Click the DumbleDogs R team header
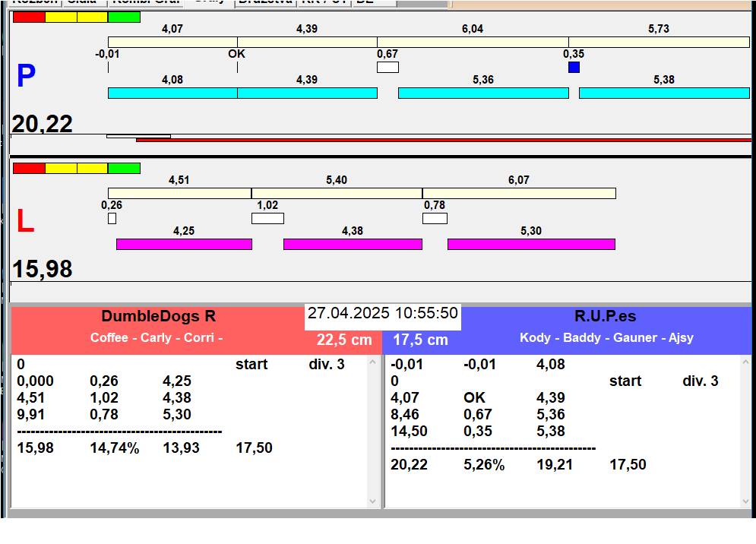Viewport: 756px width, 544px height. click(x=158, y=317)
